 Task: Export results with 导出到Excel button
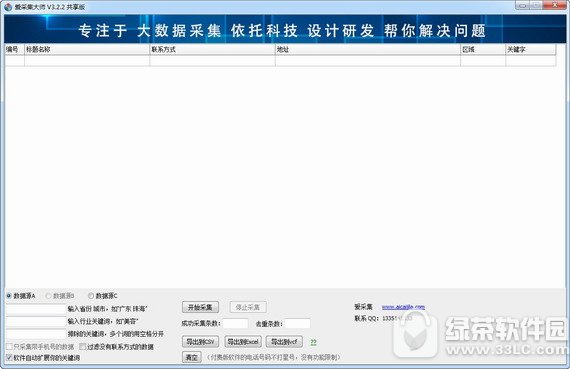(243, 342)
